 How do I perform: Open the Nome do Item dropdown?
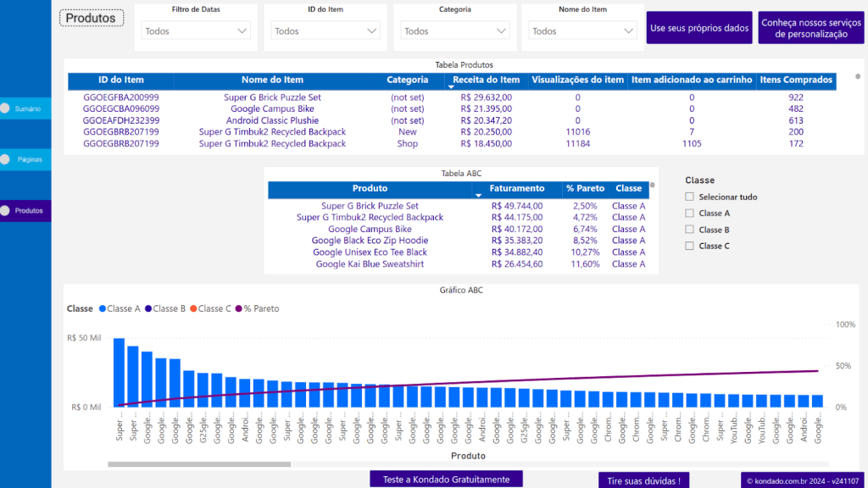tap(582, 30)
